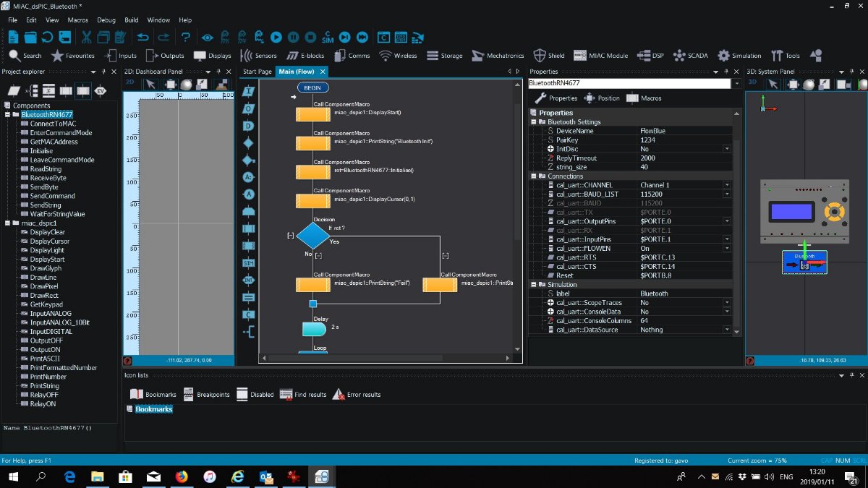Viewport: 868px width, 488px height.
Task: Pause the simulation in the toolbar
Action: [293, 37]
